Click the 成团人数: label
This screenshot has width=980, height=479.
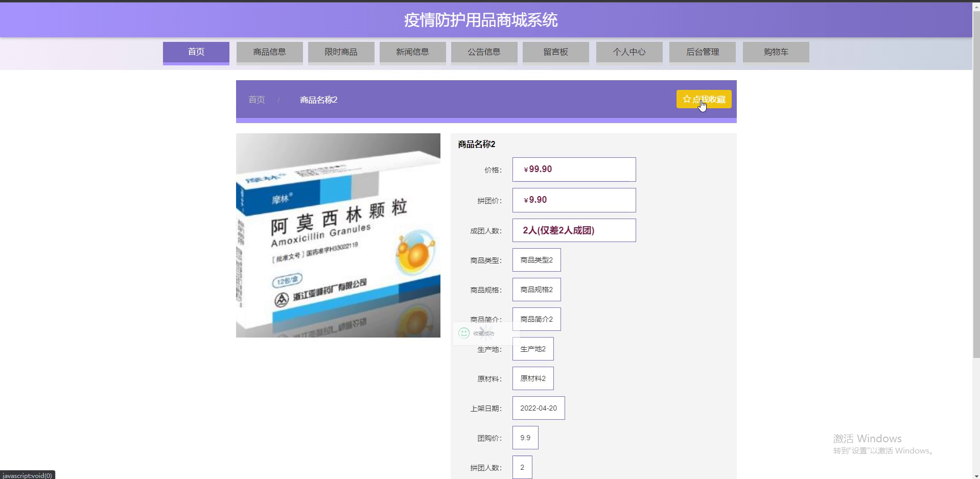486,231
